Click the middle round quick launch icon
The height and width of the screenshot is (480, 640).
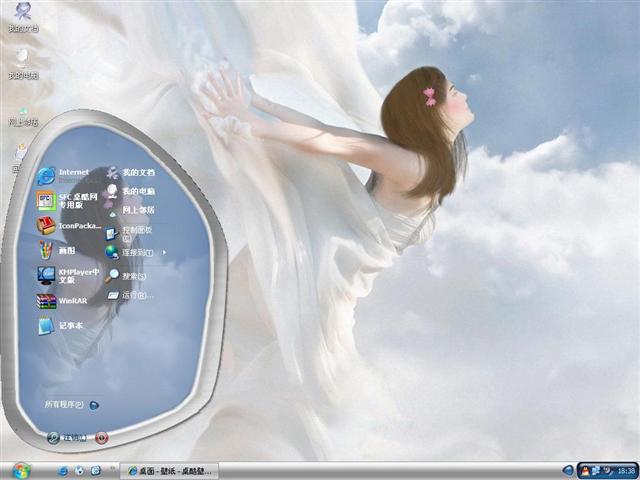pyautogui.click(x=80, y=471)
